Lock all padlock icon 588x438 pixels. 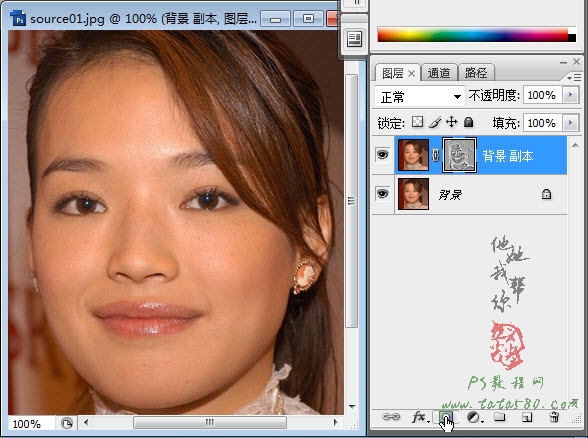[468, 122]
